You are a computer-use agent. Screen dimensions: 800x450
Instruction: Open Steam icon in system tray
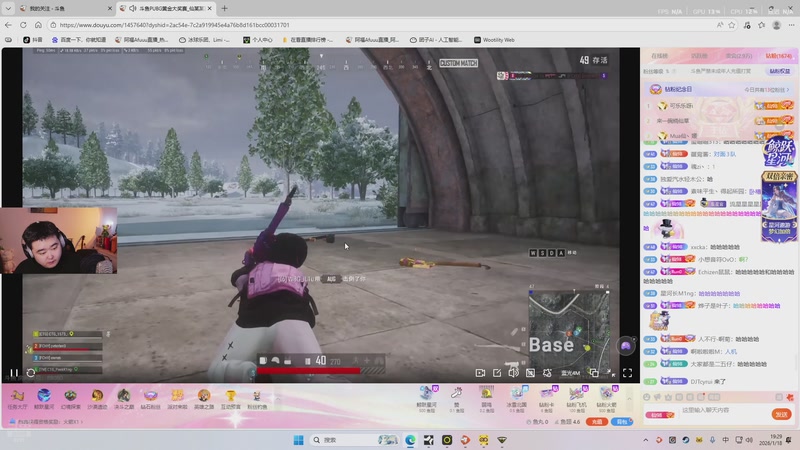(x=686, y=440)
